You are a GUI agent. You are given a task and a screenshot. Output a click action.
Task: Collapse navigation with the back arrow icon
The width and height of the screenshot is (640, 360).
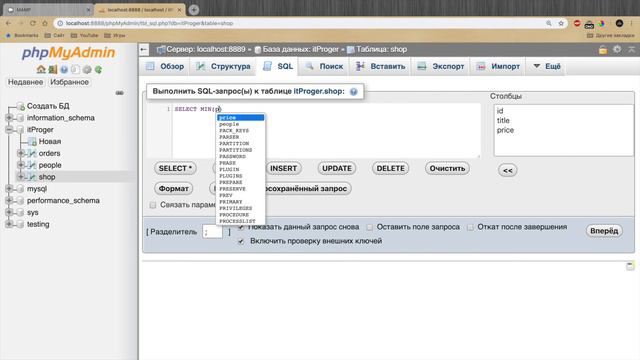(144, 50)
